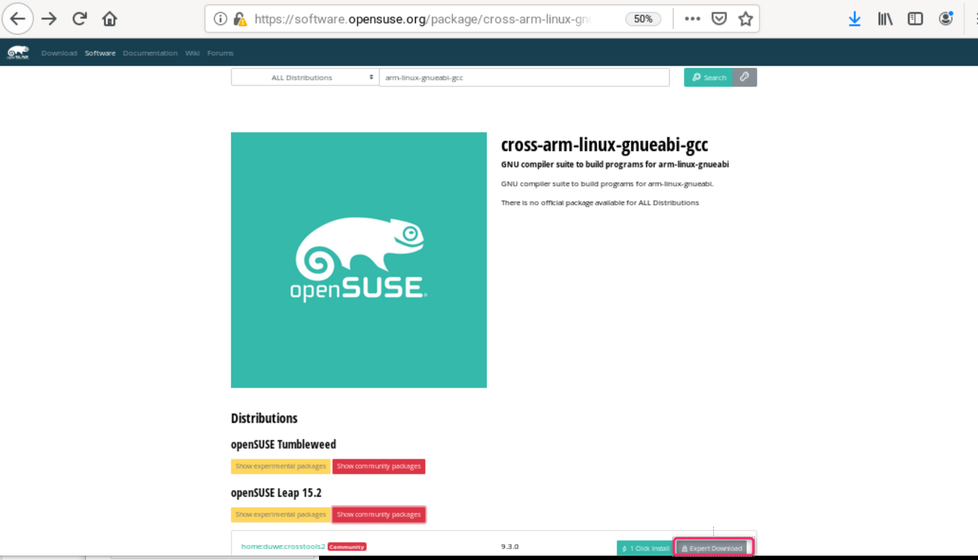
Task: Show community packages for openSUSE Tumbleweed
Action: click(378, 466)
